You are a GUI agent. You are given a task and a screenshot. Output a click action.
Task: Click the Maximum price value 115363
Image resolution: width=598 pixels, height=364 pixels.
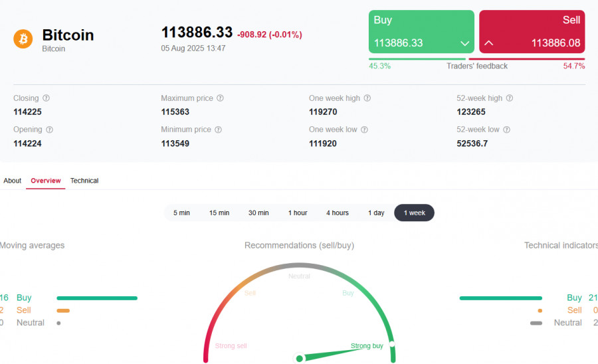[175, 112]
